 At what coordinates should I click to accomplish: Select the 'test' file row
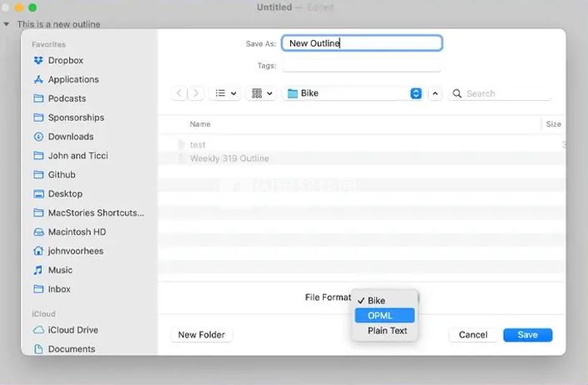[x=362, y=144]
